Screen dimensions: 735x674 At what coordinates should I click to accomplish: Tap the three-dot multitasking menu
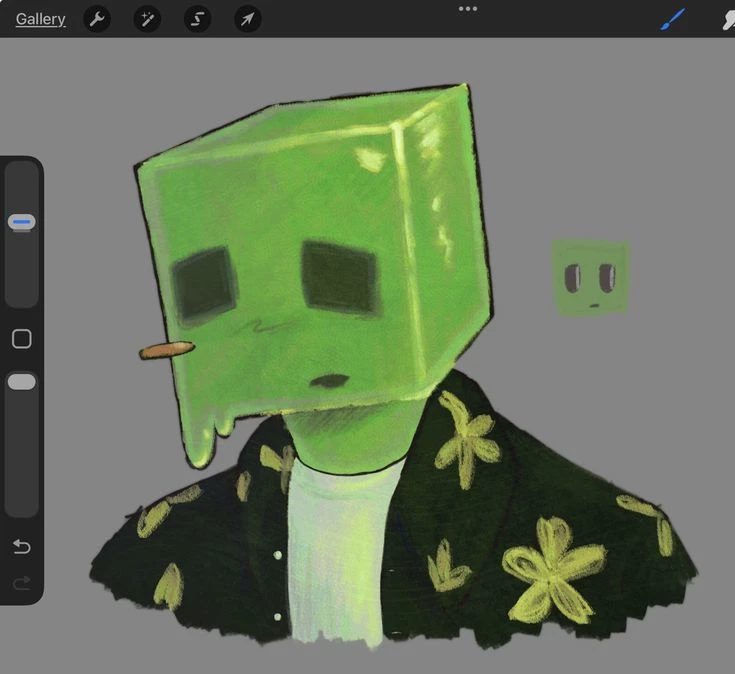click(x=468, y=9)
